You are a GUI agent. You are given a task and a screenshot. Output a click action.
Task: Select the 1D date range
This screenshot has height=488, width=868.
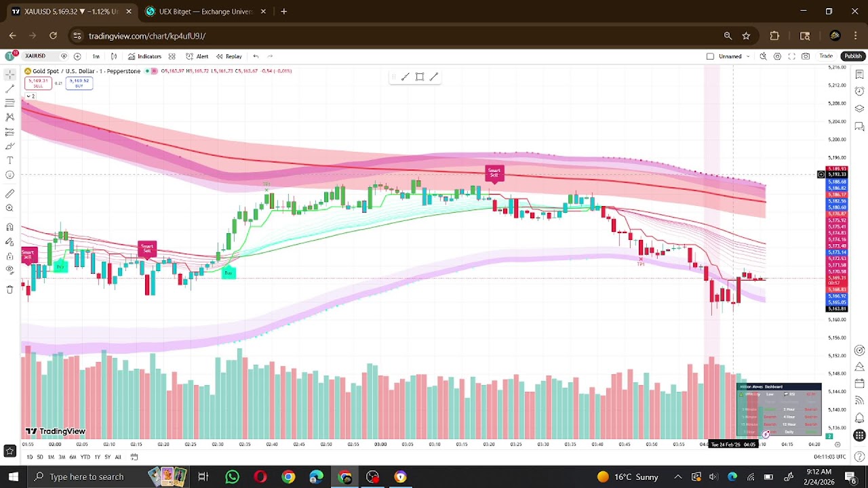29,457
